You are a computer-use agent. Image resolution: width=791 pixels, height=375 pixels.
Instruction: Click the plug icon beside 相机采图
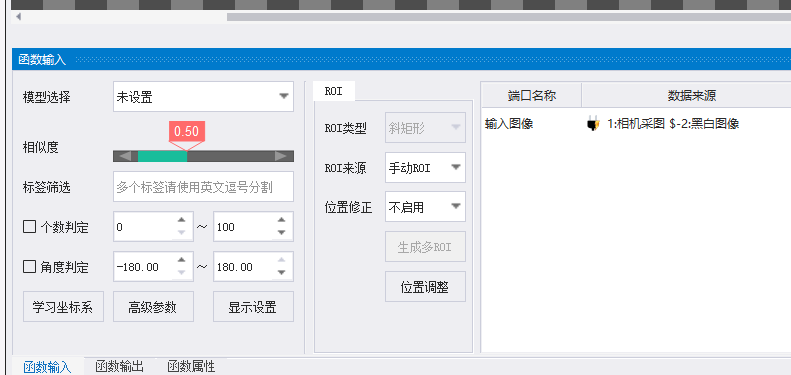coord(593,123)
